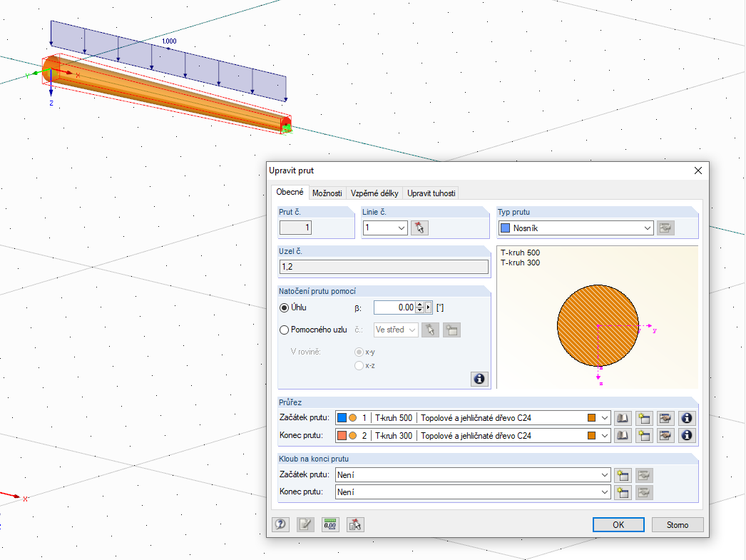Viewport: 746px width, 560px height.
Task: Open the Možnosti tab
Action: click(x=327, y=193)
